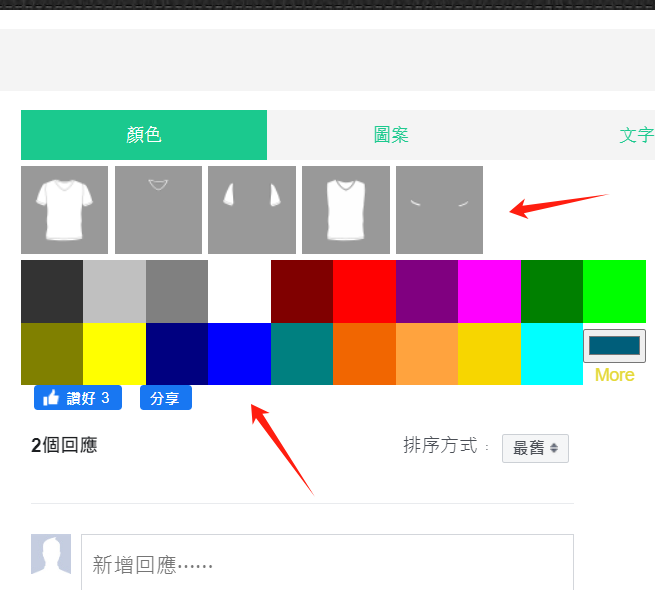Choose the yellow color swatch
Image resolution: width=655 pixels, height=590 pixels.
coord(114,354)
